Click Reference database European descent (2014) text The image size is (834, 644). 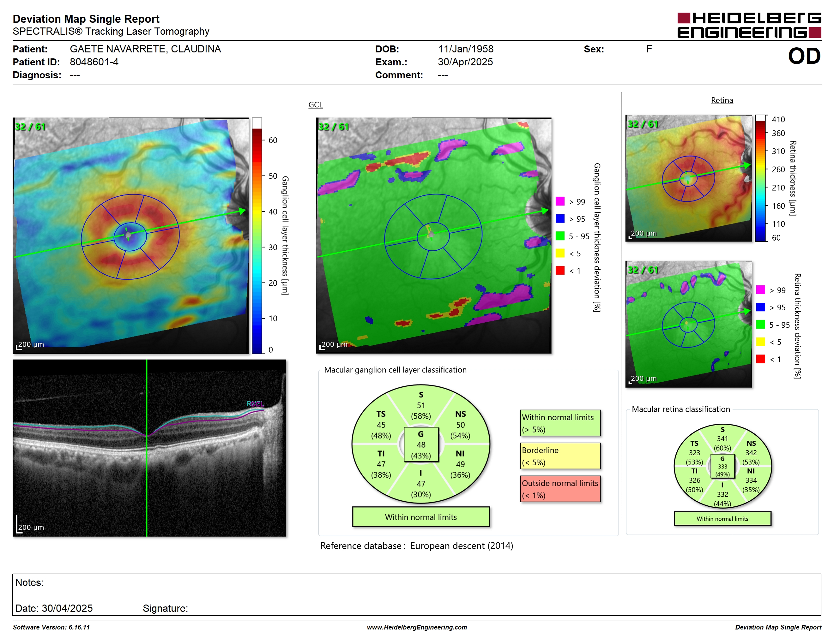pos(417,546)
